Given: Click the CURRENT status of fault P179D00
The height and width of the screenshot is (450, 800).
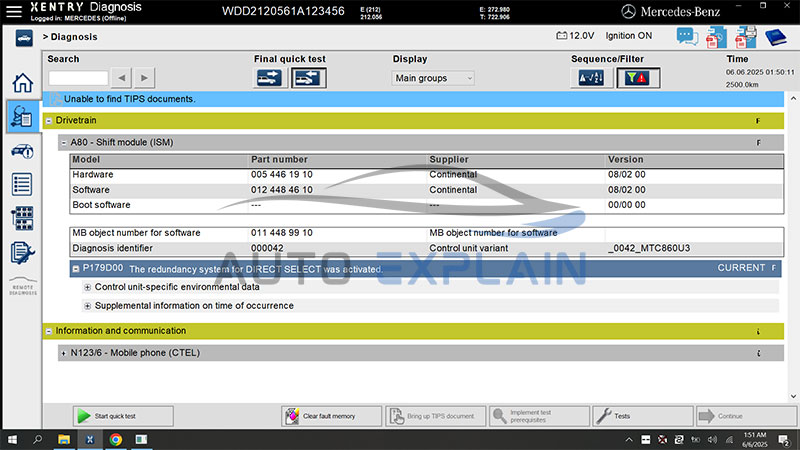Looking at the screenshot, I should (x=741, y=268).
